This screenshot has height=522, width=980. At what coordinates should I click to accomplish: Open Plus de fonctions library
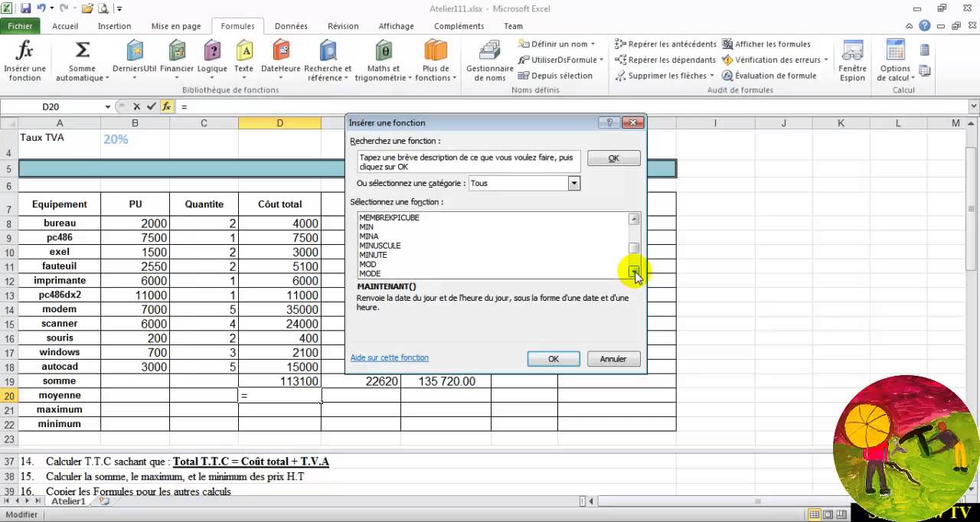pyautogui.click(x=436, y=61)
